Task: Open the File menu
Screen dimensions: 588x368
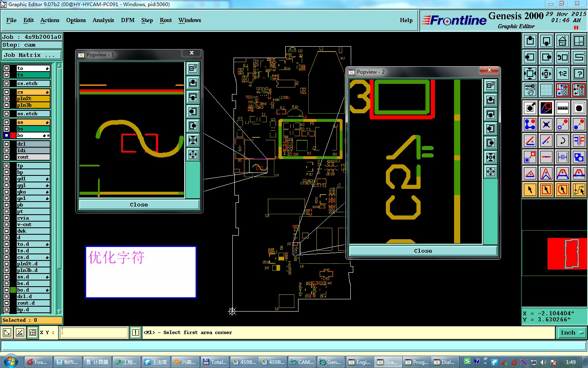Action: point(11,20)
